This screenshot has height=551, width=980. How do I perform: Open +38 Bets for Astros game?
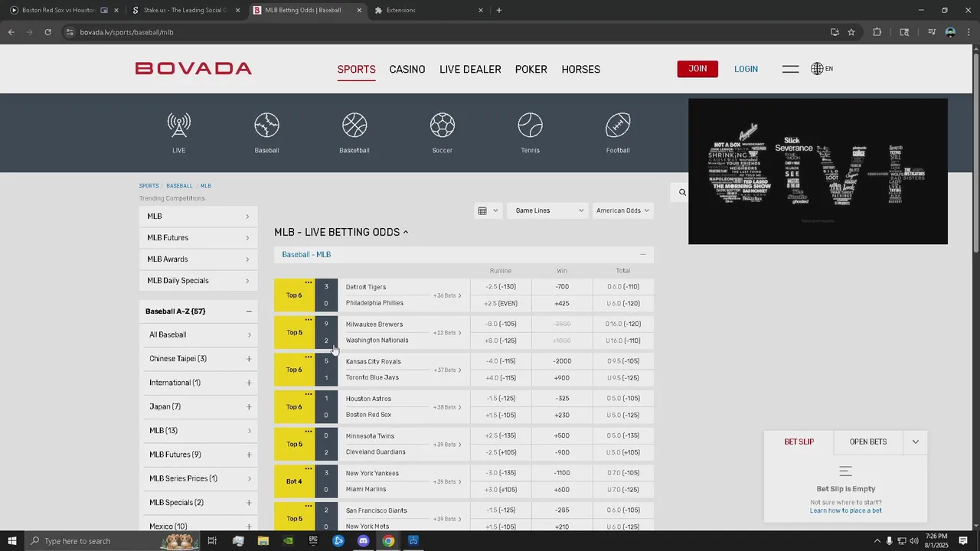coord(447,407)
